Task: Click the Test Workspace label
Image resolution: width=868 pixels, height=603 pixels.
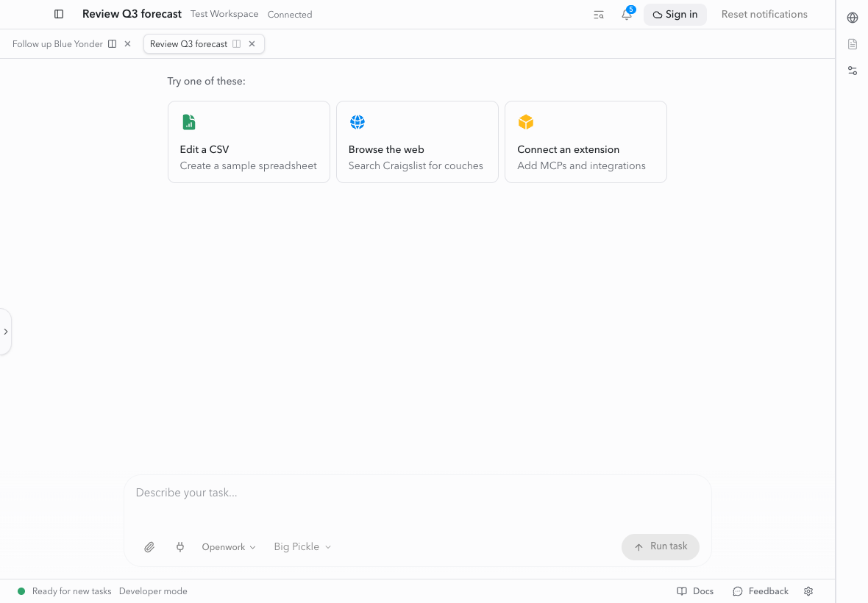Action: (x=224, y=15)
